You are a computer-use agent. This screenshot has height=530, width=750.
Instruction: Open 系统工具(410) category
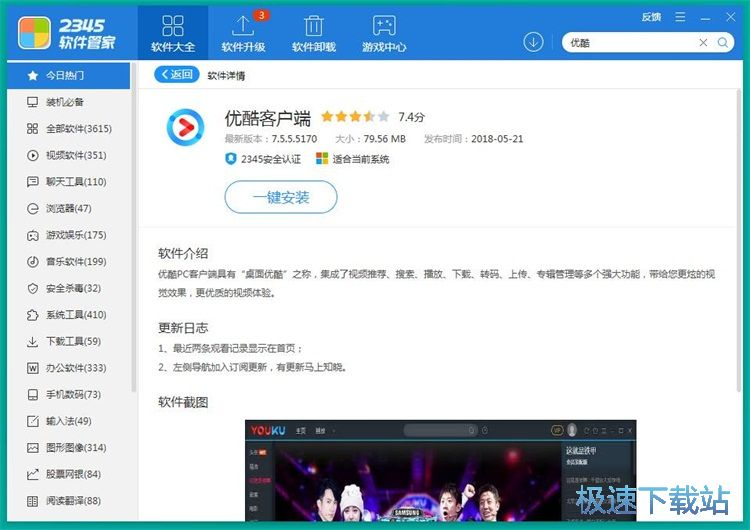pyautogui.click(x=68, y=315)
